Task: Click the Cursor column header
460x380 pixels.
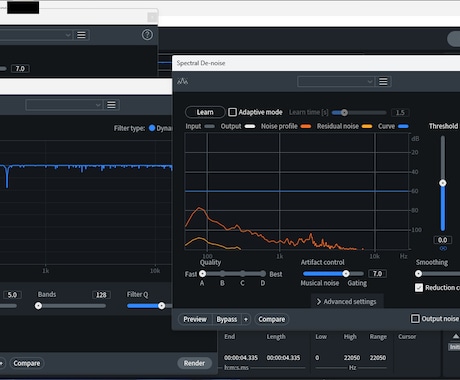Action: pyautogui.click(x=407, y=337)
